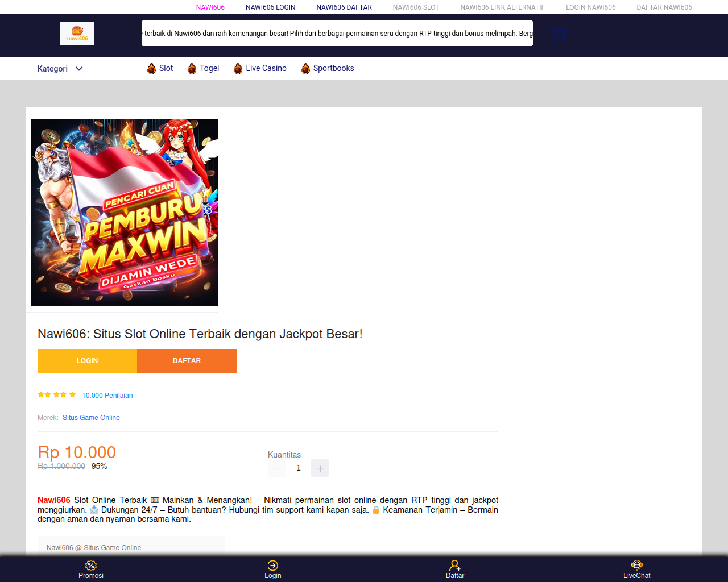The width and height of the screenshot is (728, 582).
Task: Click the Kuantitas label
Action: tap(284, 455)
